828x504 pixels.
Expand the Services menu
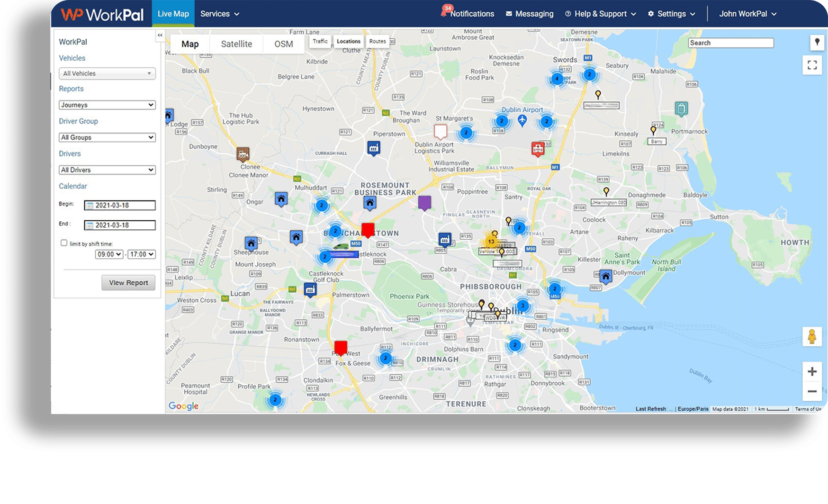tap(220, 14)
